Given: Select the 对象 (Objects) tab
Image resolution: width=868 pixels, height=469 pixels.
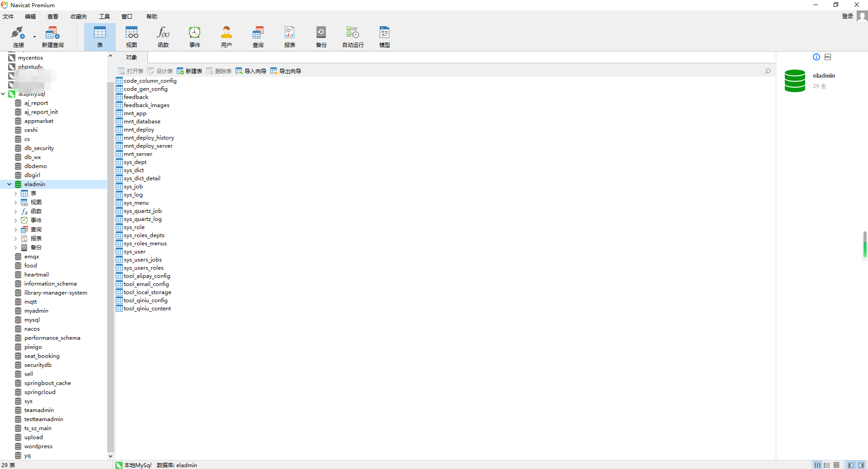Looking at the screenshot, I should coord(132,57).
